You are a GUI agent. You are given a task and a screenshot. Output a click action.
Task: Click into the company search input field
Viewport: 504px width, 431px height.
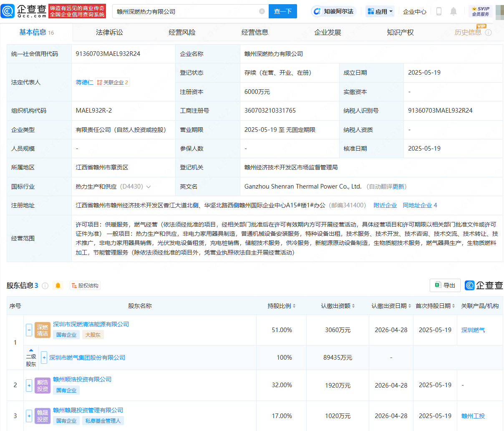[x=186, y=12]
